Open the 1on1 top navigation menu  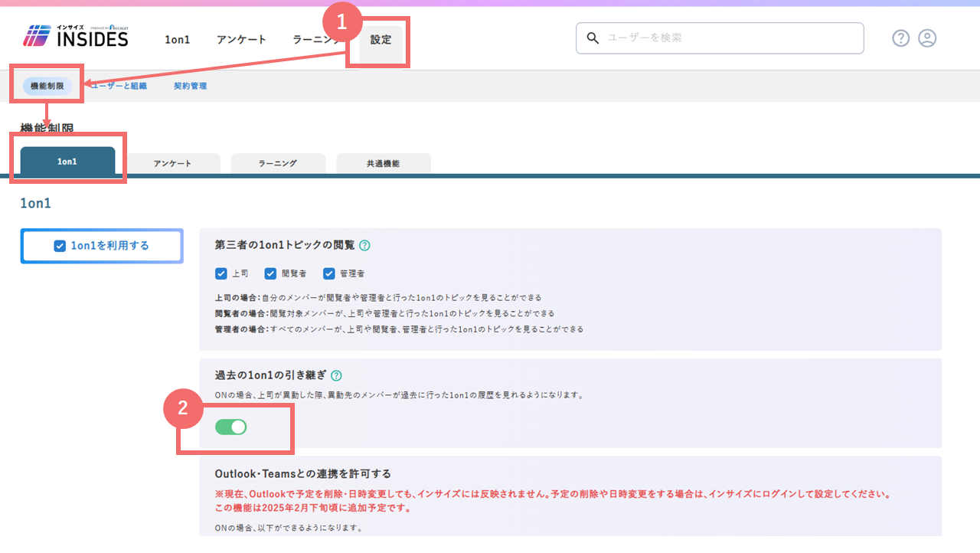[177, 39]
